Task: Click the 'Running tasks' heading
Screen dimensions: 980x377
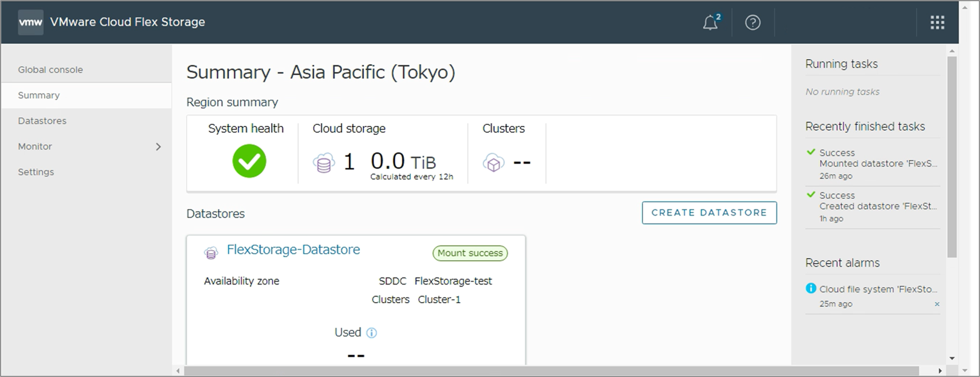Action: tap(842, 64)
